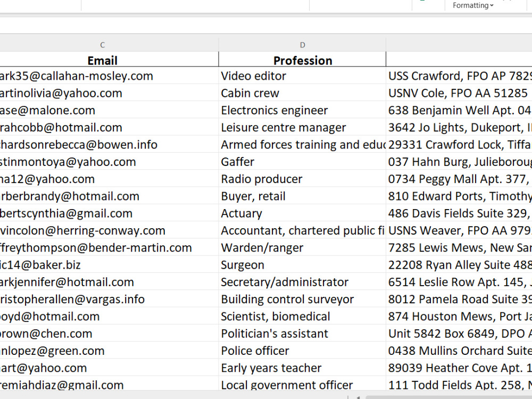Select the Early years teacher cell
This screenshot has width=532, height=399.
click(x=302, y=368)
